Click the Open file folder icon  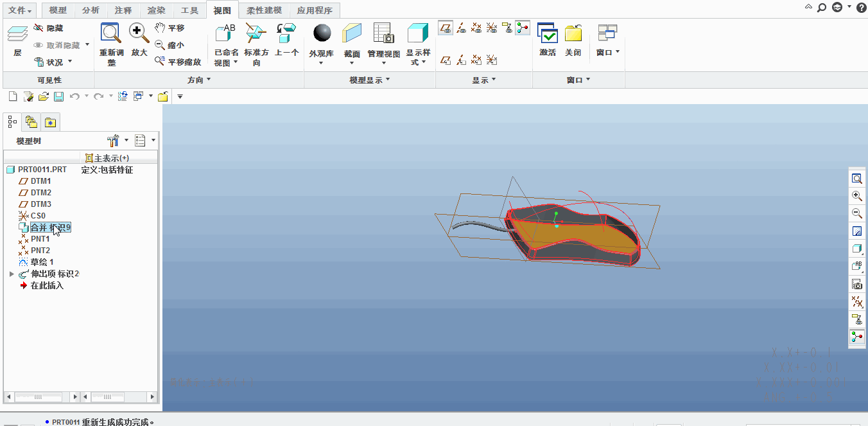point(43,96)
